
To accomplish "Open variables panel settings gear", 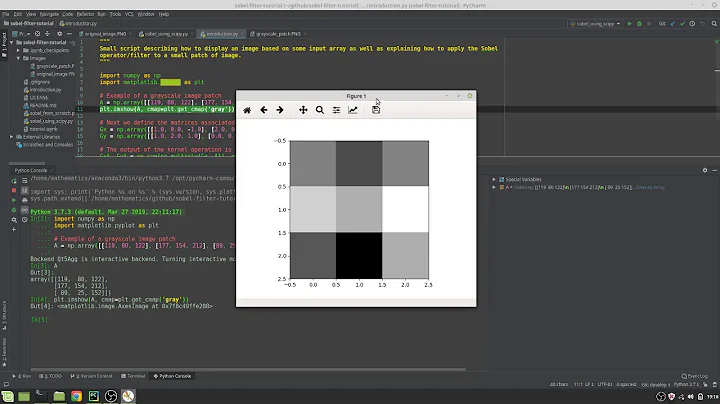I will pos(705,170).
